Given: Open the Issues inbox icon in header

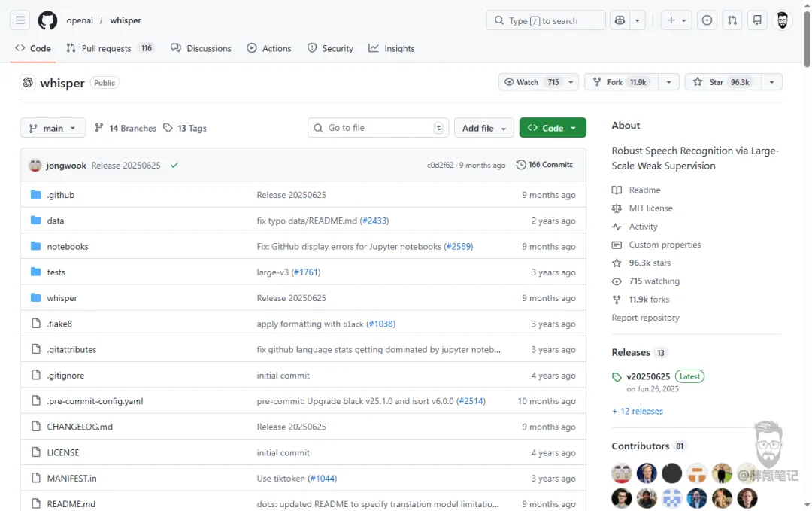Looking at the screenshot, I should coord(707,20).
